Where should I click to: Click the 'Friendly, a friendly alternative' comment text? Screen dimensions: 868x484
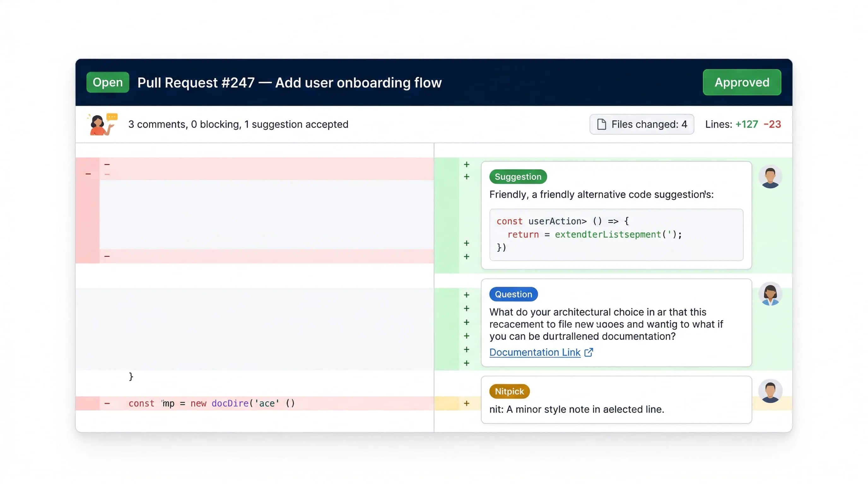pos(601,194)
